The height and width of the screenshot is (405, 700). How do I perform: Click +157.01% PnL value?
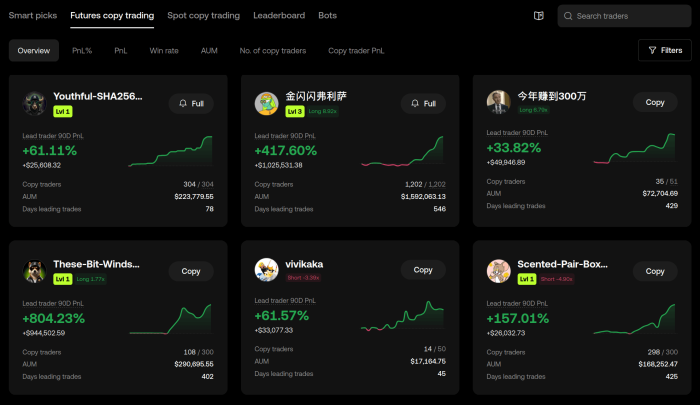click(518, 318)
